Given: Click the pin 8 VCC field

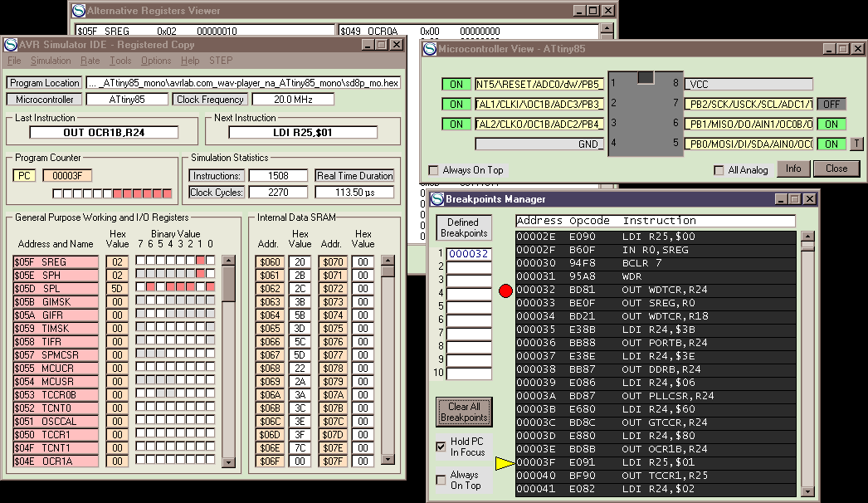Looking at the screenshot, I should pyautogui.click(x=749, y=84).
